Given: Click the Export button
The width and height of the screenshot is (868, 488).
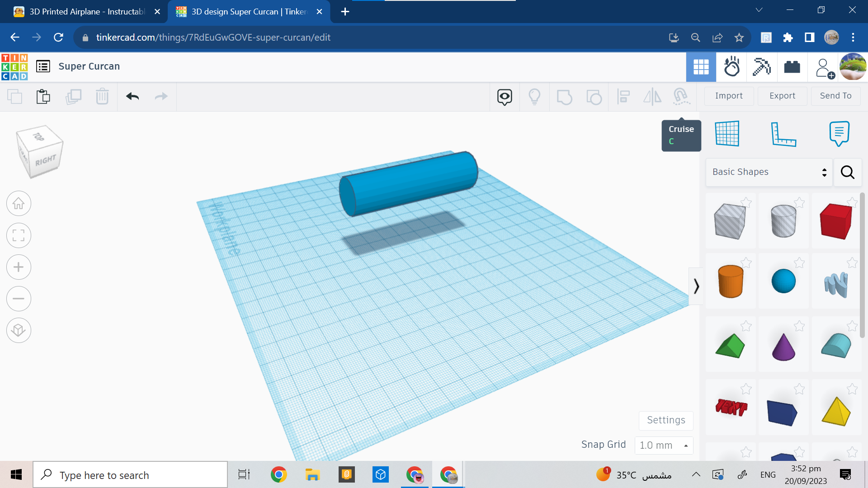Looking at the screenshot, I should 782,95.
